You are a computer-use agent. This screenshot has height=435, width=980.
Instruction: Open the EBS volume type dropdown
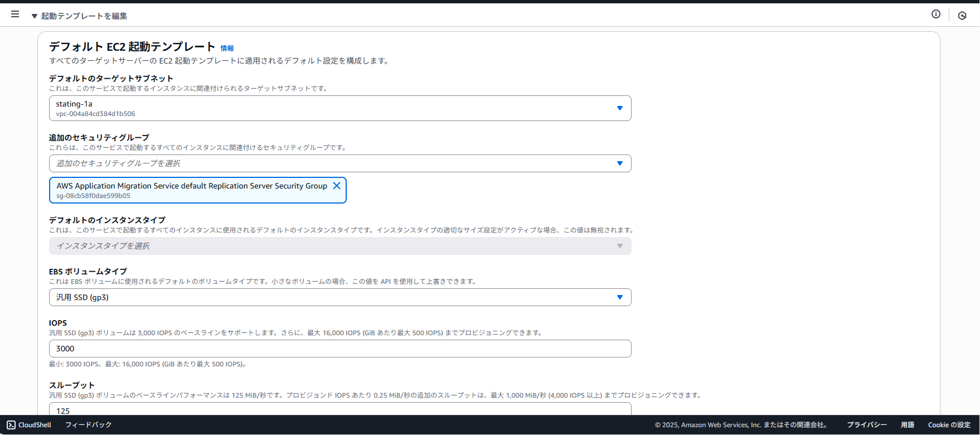[340, 297]
